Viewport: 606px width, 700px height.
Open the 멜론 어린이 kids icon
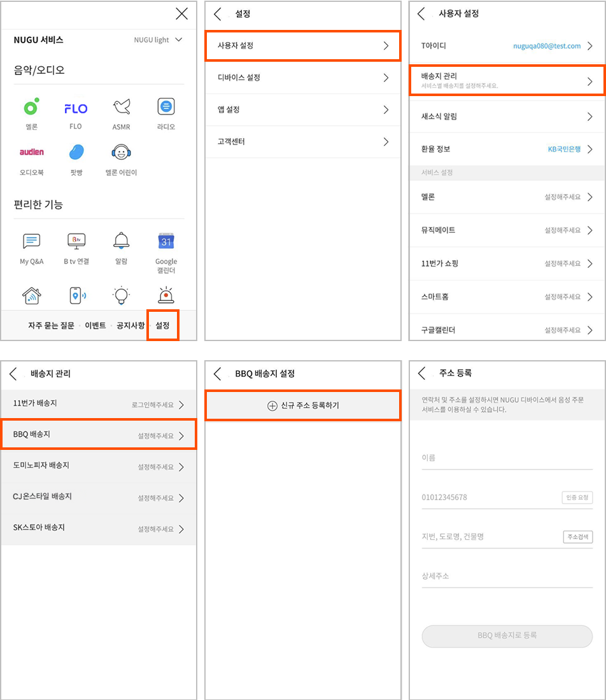point(121,152)
